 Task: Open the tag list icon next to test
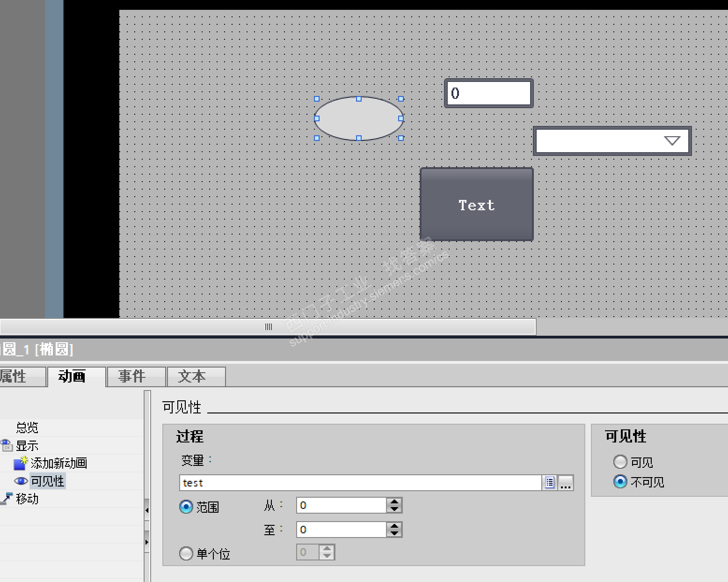tap(549, 483)
